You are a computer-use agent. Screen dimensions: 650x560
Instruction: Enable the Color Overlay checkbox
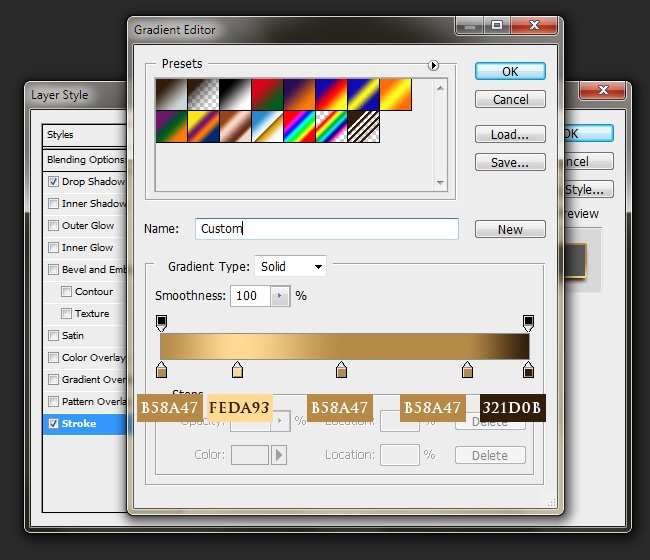tap(53, 357)
